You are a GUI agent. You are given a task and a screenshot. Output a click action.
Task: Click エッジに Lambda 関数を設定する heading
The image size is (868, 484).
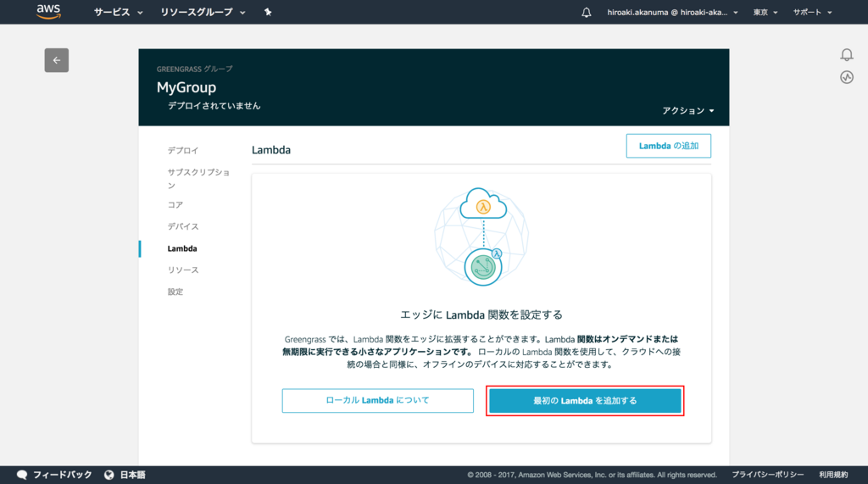tap(481, 315)
